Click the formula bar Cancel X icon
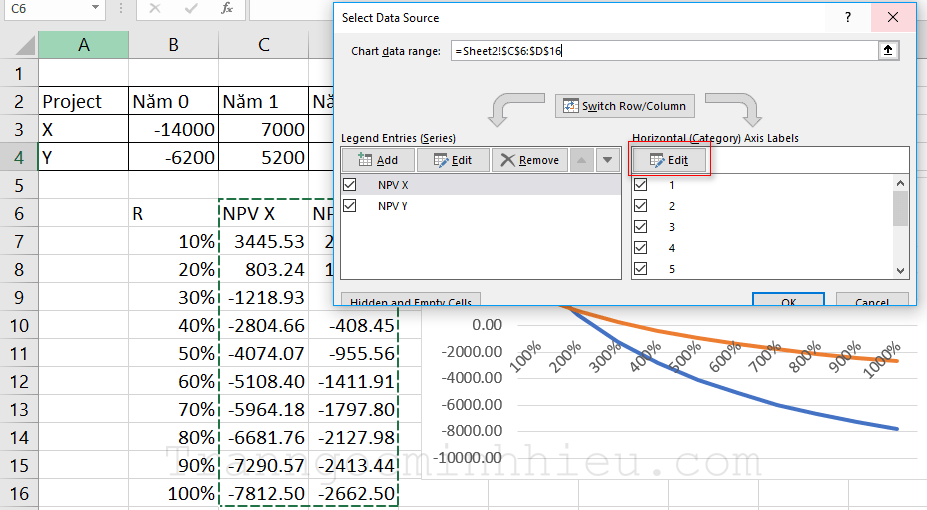The height and width of the screenshot is (510, 927). 155,9
